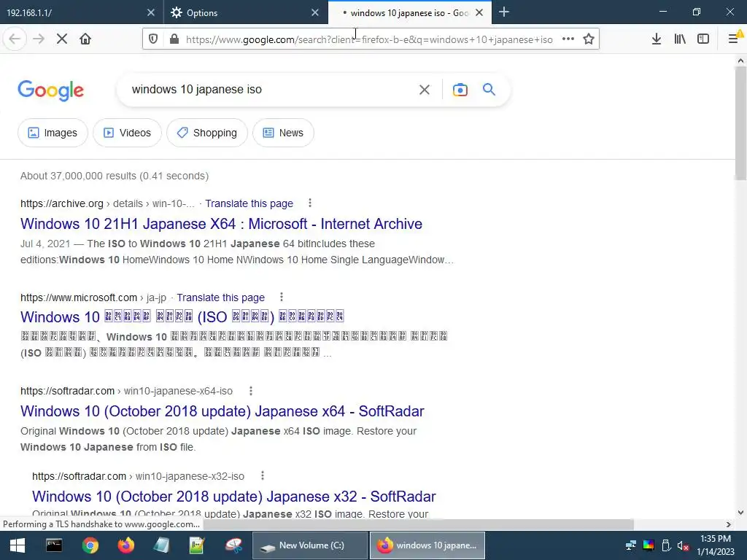Switch to New Volume (C:) window
The image size is (747, 560).
(309, 545)
